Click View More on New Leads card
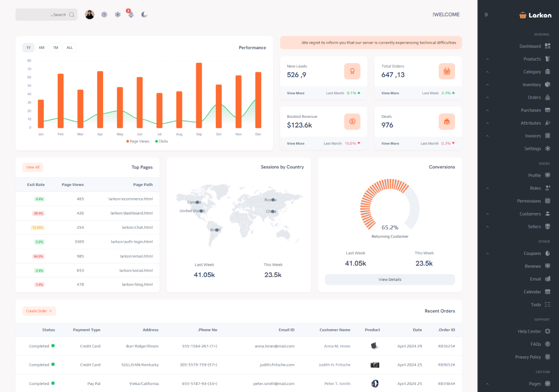The height and width of the screenshot is (392, 559). tap(296, 93)
